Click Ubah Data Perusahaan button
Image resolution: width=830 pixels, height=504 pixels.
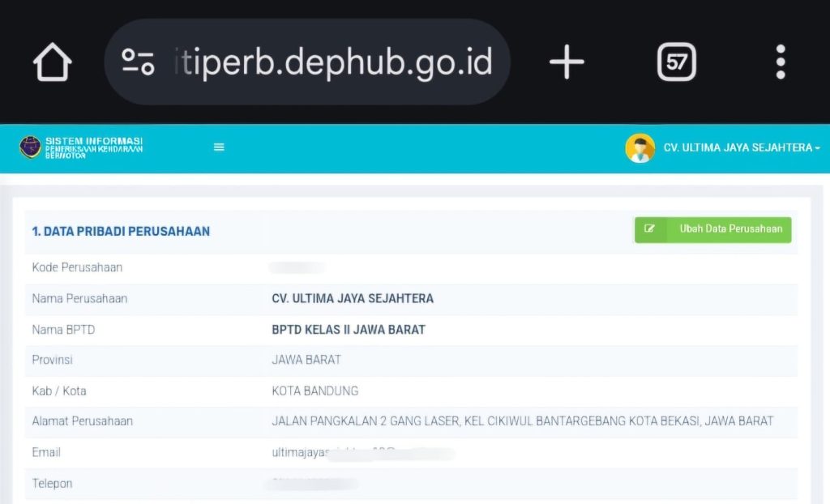click(712, 229)
